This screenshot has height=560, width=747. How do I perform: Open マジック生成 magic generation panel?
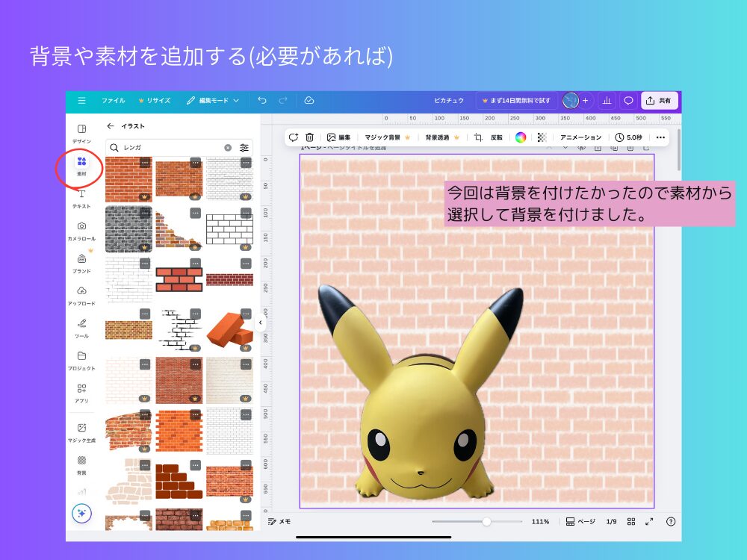[x=81, y=432]
